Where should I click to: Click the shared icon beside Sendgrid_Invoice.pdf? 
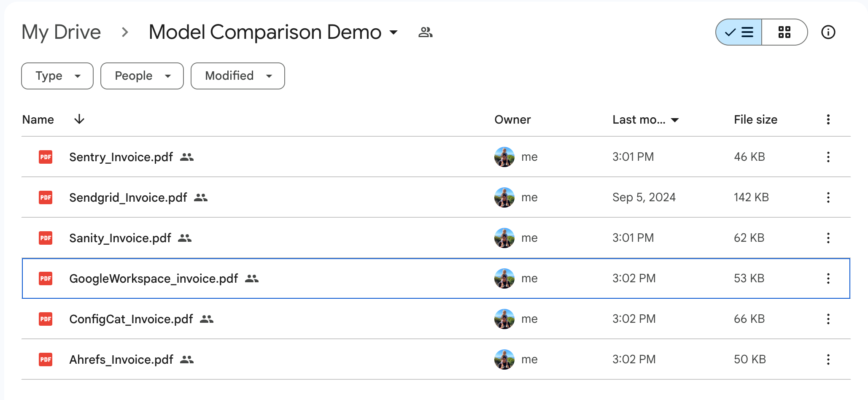(201, 197)
